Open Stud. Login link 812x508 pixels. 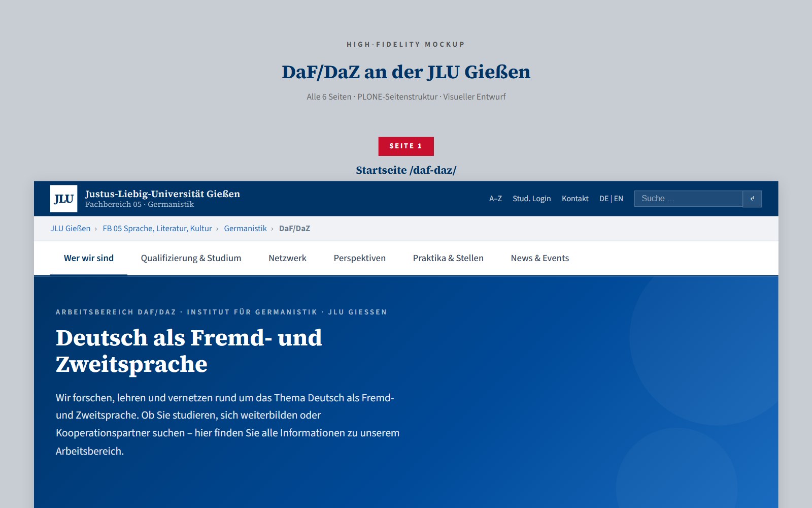[531, 199]
